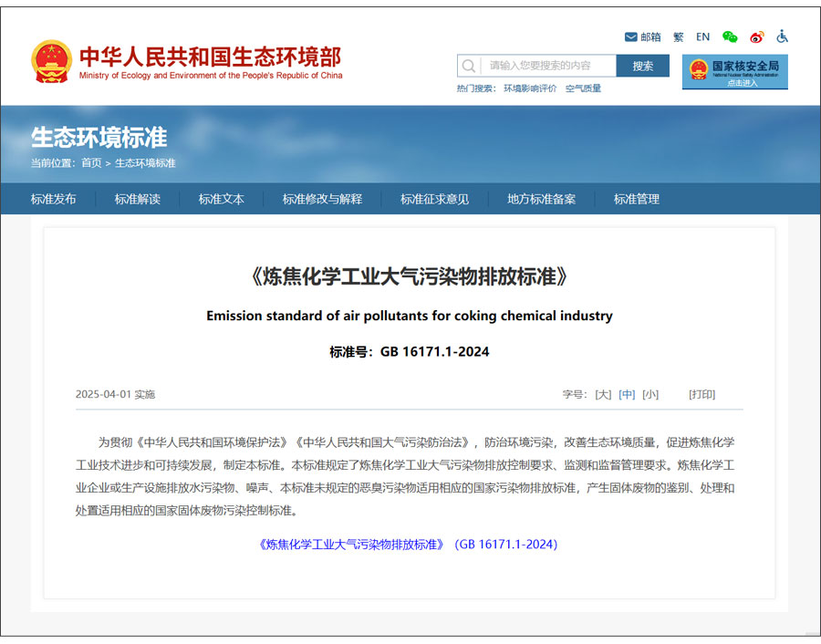Click the national emblem ministry logo

51,62
